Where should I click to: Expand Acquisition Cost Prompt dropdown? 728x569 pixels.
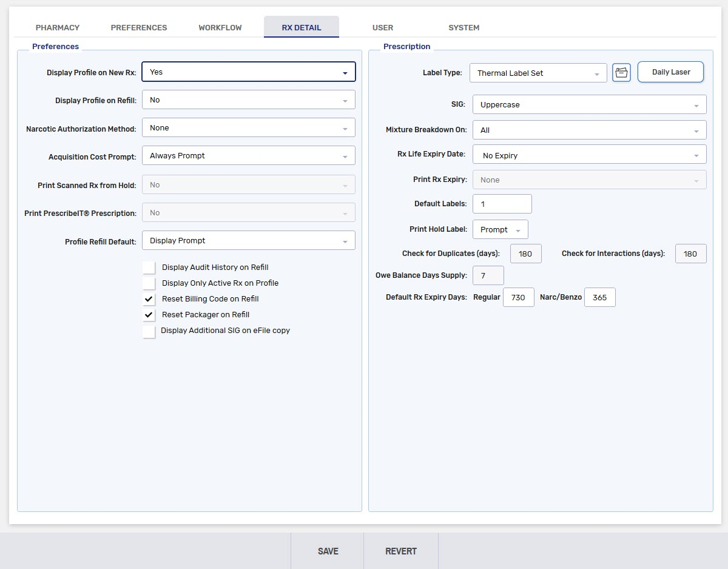pos(248,156)
